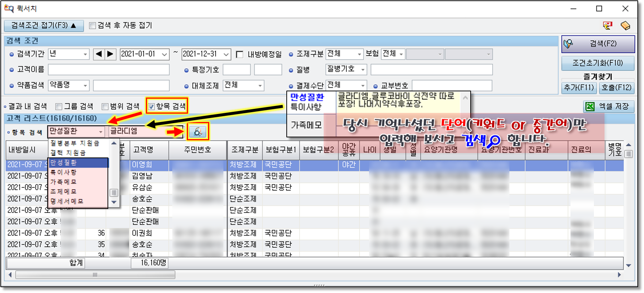Click the list settings icon beside column headers

click(x=629, y=154)
